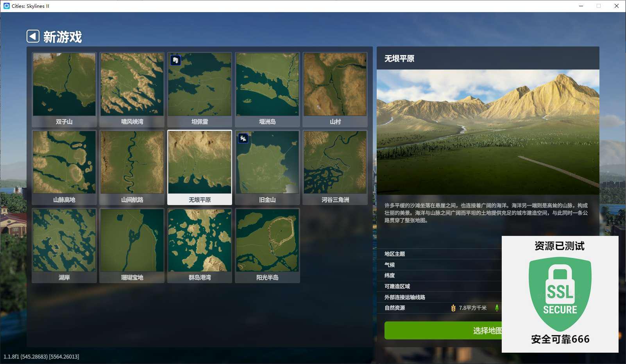Select the highlighted 无垠平原 map
Screen dimensions: 626x364
200,168
